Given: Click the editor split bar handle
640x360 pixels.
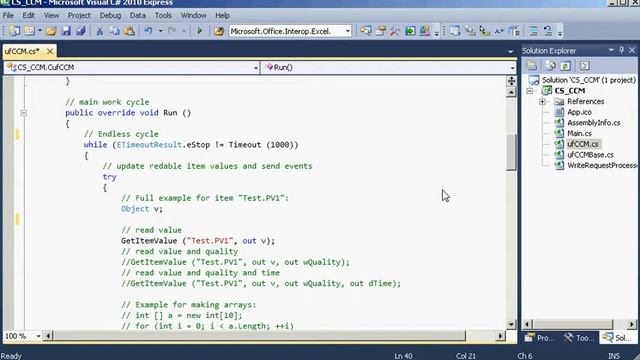Looking at the screenshot, I should coord(511,81).
